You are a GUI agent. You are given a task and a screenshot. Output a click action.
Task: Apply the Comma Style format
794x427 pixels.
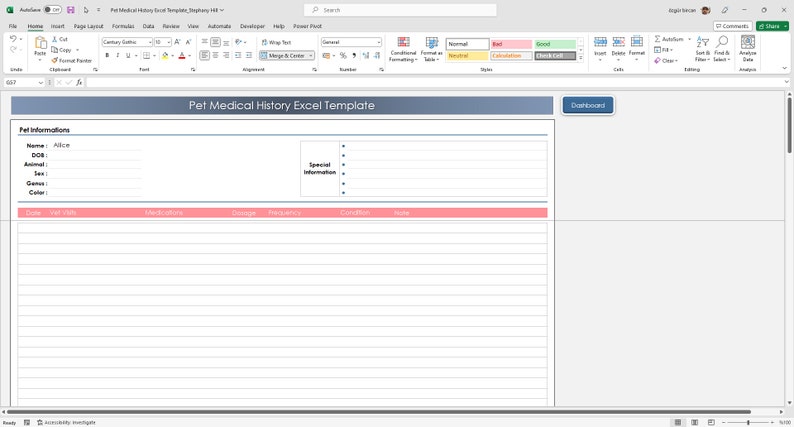pos(354,55)
